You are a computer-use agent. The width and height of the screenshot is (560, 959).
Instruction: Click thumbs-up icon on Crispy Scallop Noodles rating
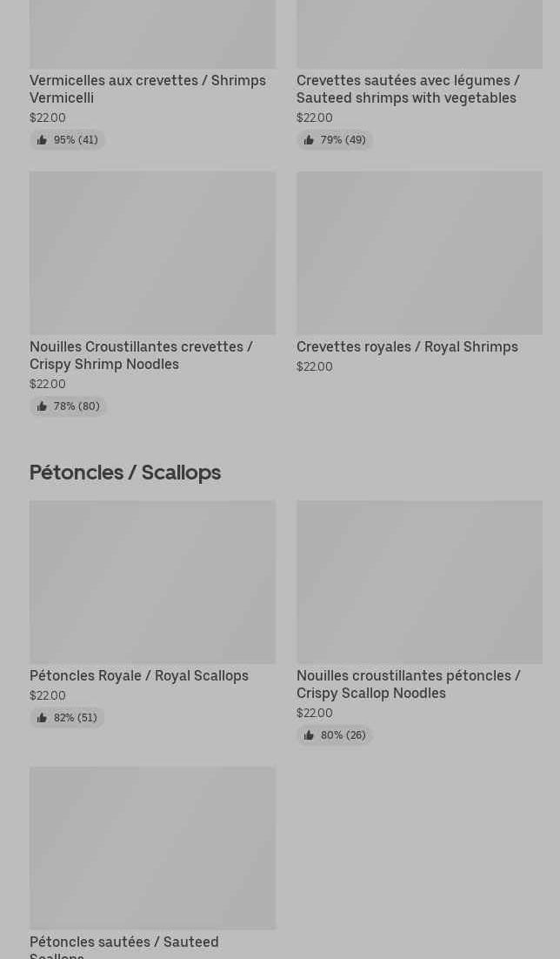(309, 735)
